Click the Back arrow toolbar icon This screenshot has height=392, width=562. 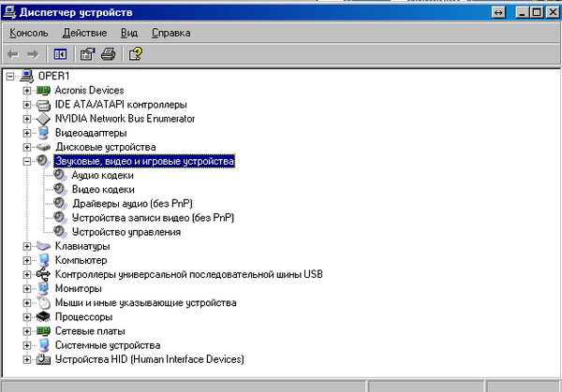point(13,54)
